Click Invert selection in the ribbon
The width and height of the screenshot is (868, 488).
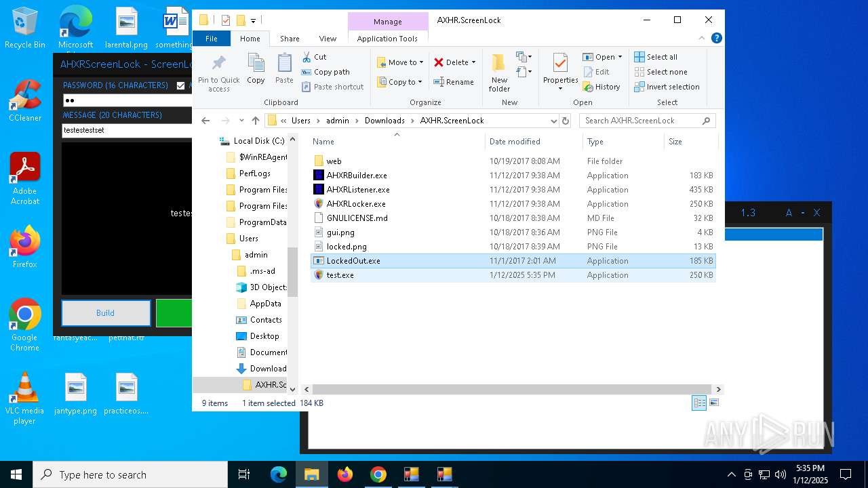coord(667,87)
